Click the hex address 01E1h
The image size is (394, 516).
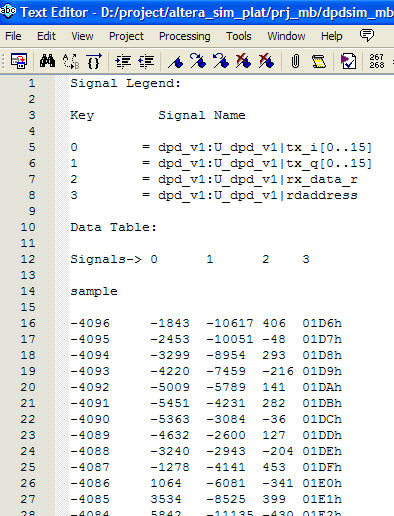tap(322, 499)
